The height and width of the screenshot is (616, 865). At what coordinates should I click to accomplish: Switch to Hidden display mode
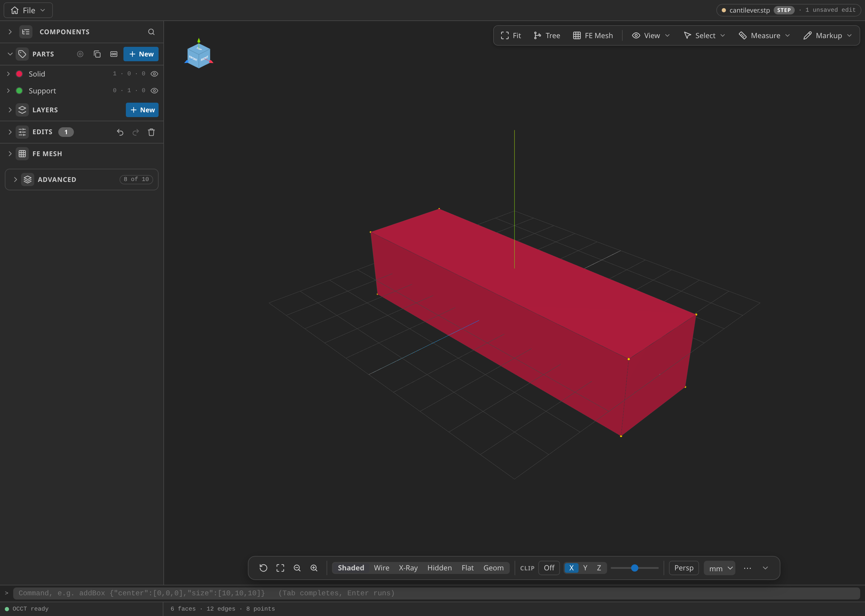coord(439,568)
